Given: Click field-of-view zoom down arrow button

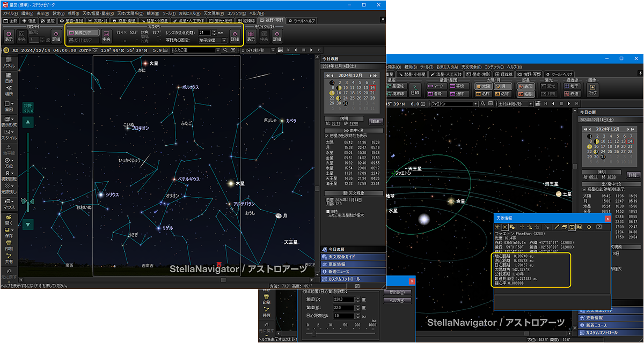Looking at the screenshot, I should pos(28,223).
